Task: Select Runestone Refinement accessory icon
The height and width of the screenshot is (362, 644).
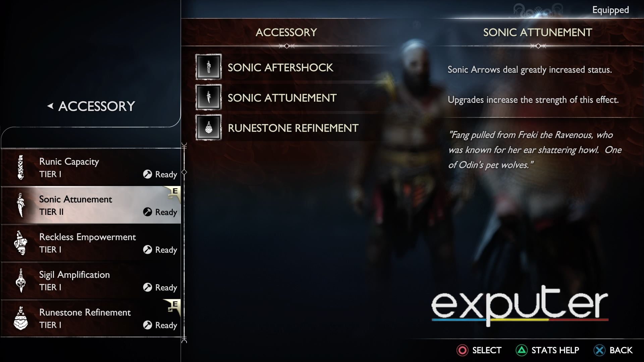Action: coord(208,128)
